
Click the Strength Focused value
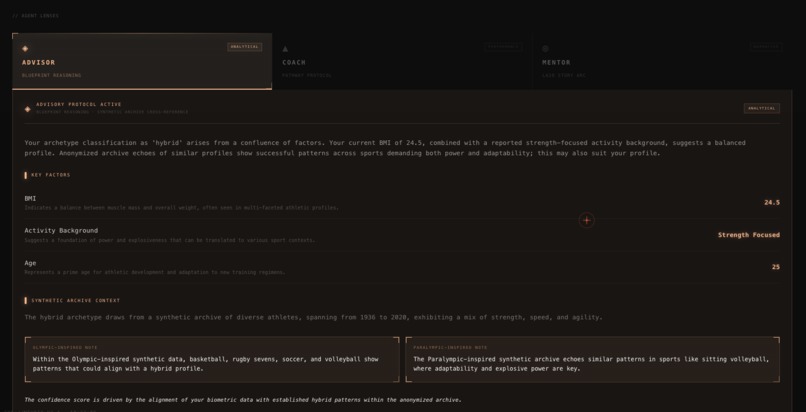[x=749, y=235]
